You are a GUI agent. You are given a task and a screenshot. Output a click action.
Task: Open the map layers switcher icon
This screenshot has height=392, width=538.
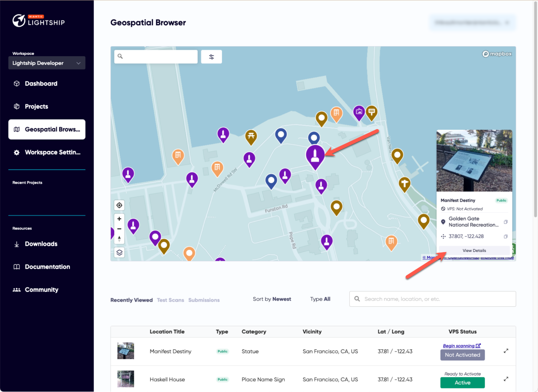click(x=119, y=253)
